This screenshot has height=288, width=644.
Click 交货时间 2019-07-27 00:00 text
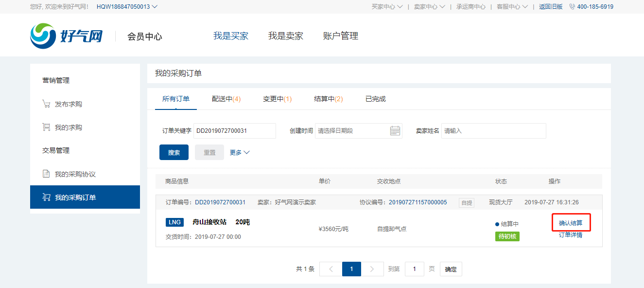click(x=203, y=237)
